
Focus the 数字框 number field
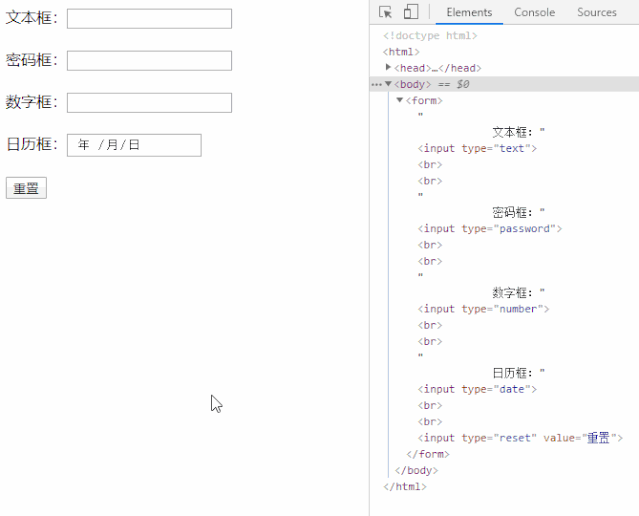(x=149, y=103)
